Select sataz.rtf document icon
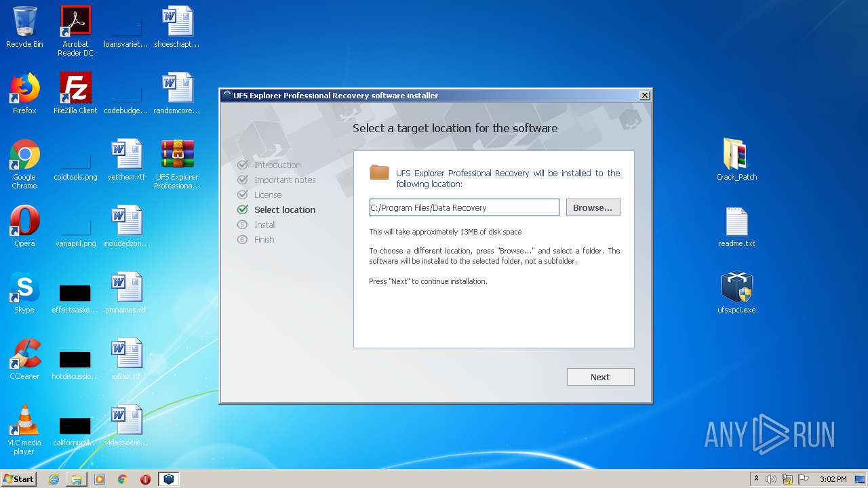 tap(126, 359)
